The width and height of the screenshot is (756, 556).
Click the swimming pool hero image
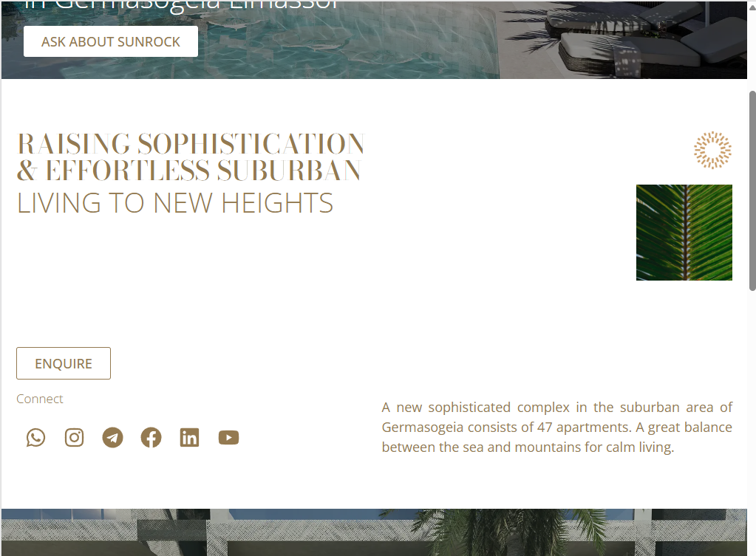[374, 40]
